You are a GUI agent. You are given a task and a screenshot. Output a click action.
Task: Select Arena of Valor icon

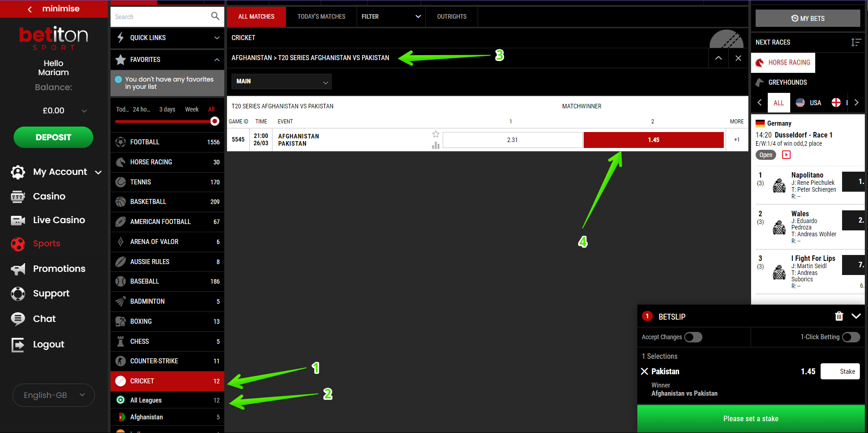121,242
